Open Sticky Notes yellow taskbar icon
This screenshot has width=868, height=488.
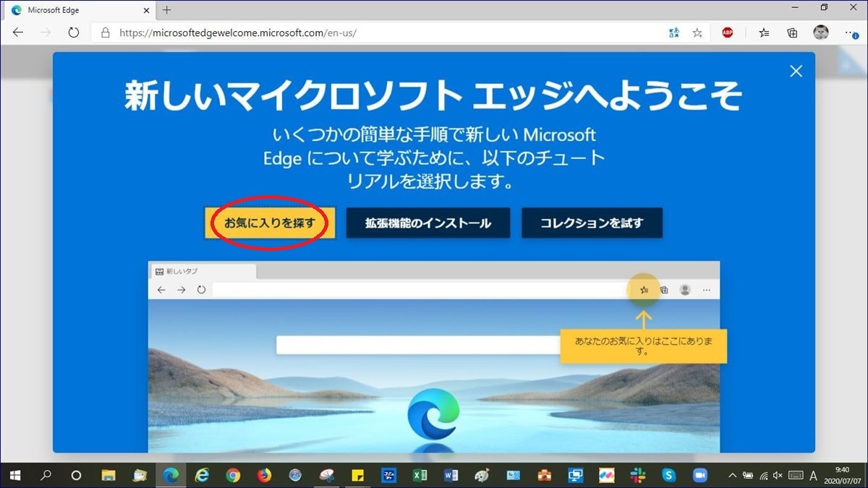tap(357, 475)
